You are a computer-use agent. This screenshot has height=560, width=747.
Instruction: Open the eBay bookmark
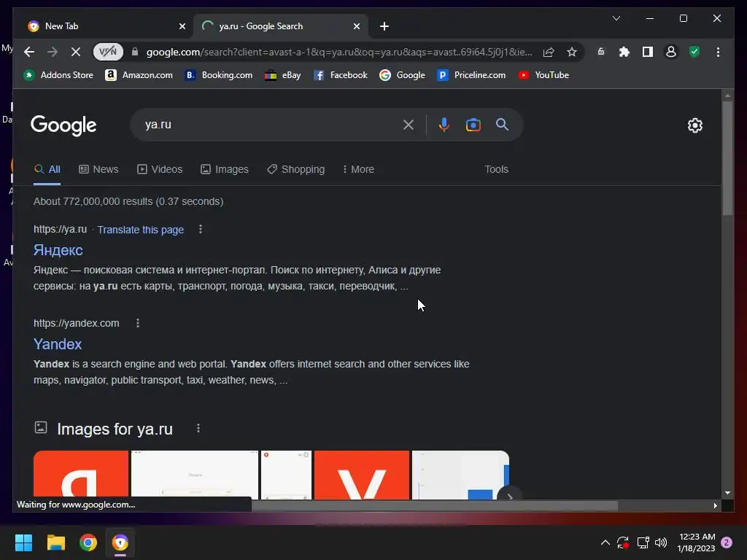tap(283, 75)
